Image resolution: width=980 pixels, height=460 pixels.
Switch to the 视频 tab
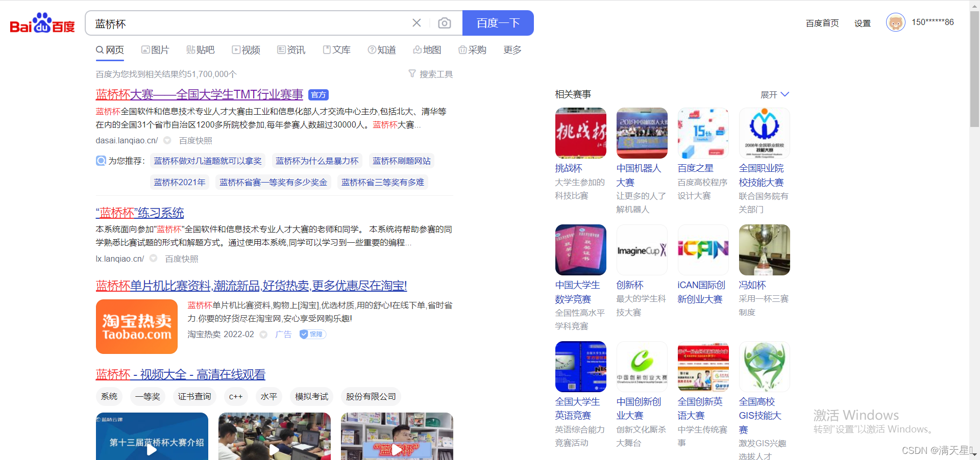pyautogui.click(x=246, y=50)
